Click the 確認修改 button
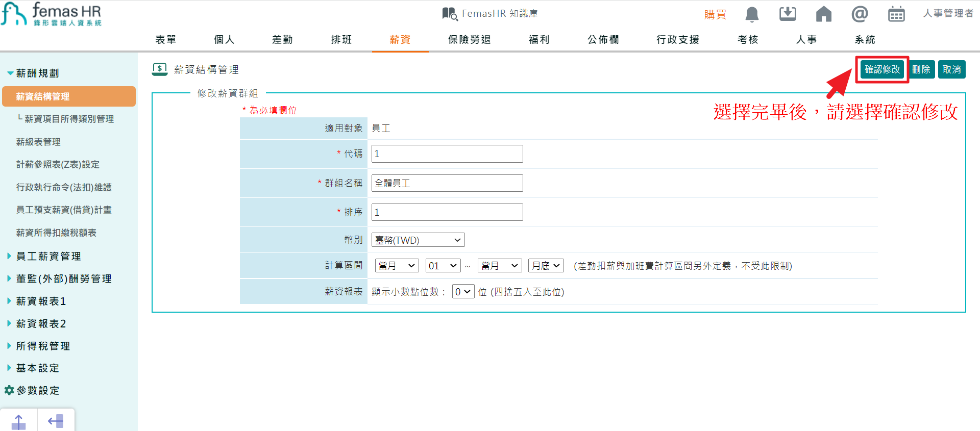Screen dimensions: 980x431 pyautogui.click(x=883, y=69)
